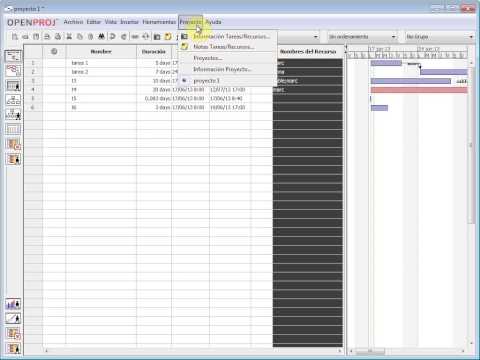
Task: Click the '5 days' duration cell
Action: 154,63
